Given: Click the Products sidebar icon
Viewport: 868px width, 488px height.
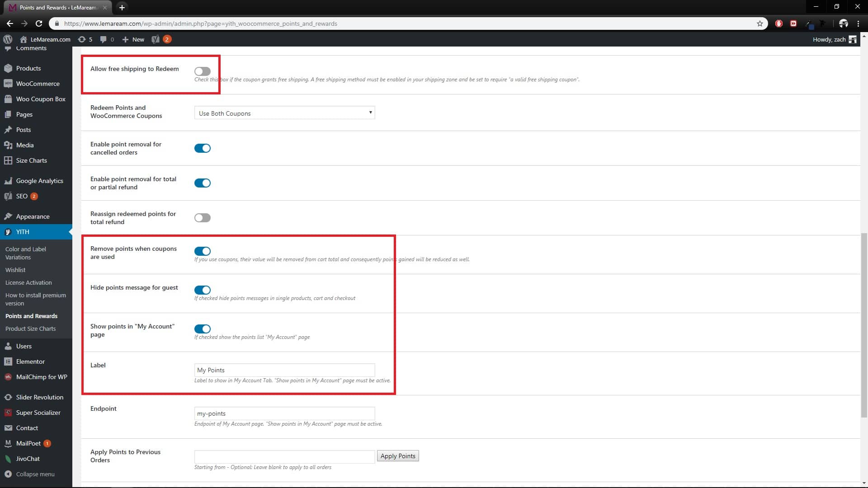Looking at the screenshot, I should tap(8, 68).
